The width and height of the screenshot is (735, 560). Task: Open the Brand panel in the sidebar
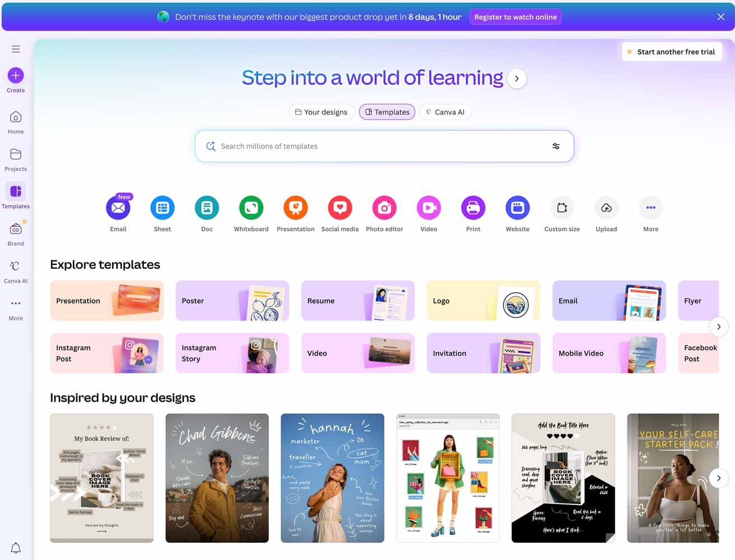tap(15, 232)
